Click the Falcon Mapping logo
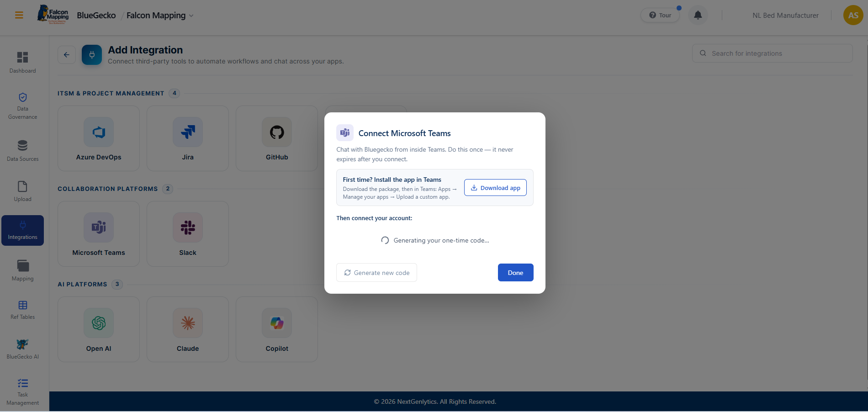868x412 pixels. click(53, 15)
